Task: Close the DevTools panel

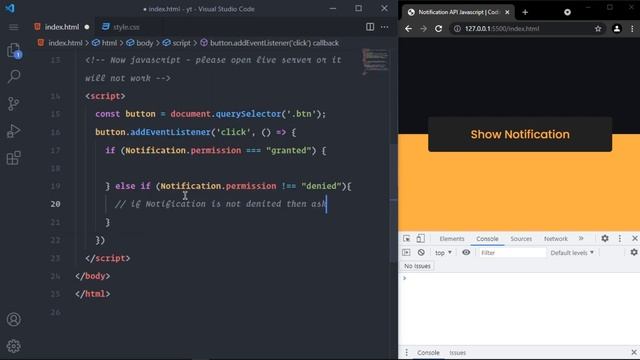Action: (x=634, y=238)
